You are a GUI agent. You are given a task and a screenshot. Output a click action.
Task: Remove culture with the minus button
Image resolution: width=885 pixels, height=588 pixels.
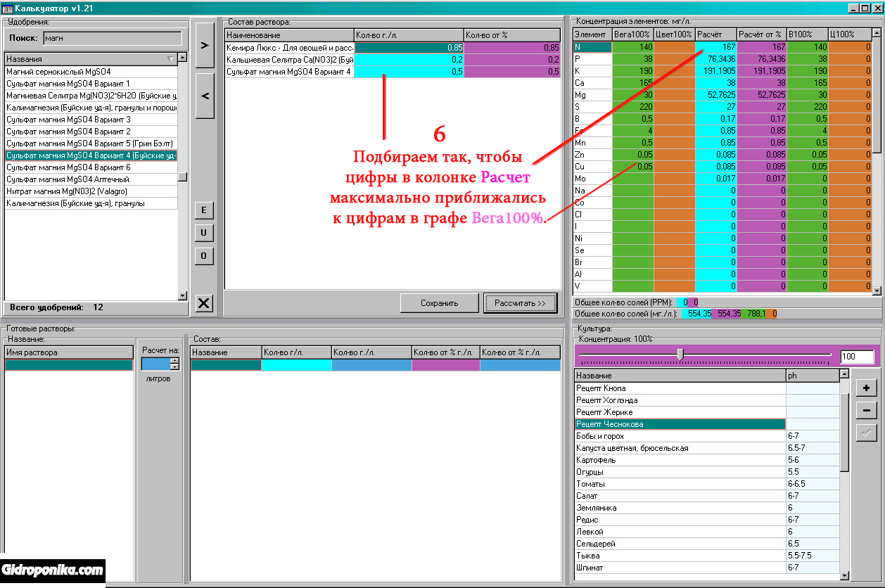[x=867, y=411]
